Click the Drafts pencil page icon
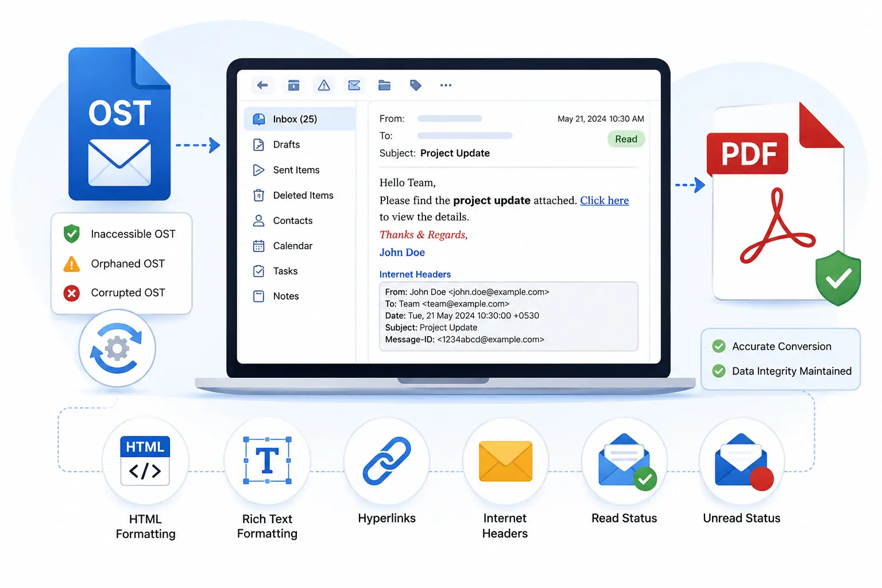Screen dimensions: 882x588 click(x=259, y=145)
